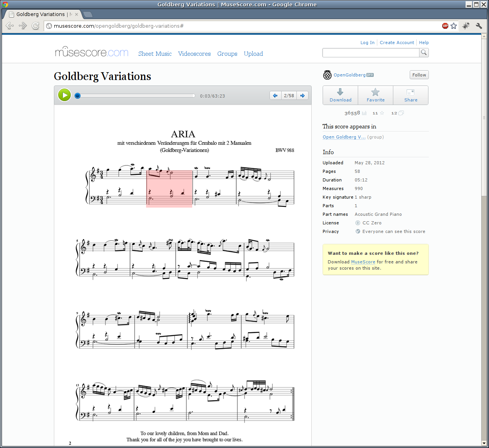The width and height of the screenshot is (489, 448).
Task: Open Videoscores section
Action: point(195,54)
